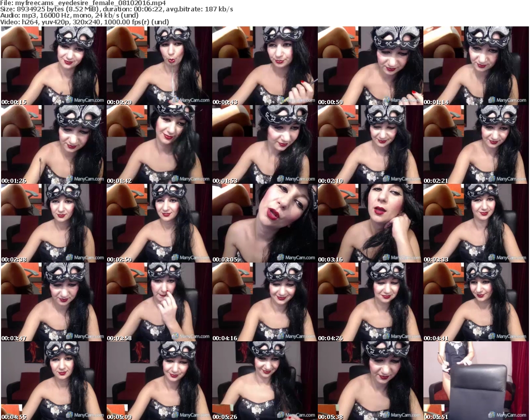Open the thumbnail marked 00:00:43
Image resolution: width=530 pixels, height=420 pixels.
pos(264,66)
